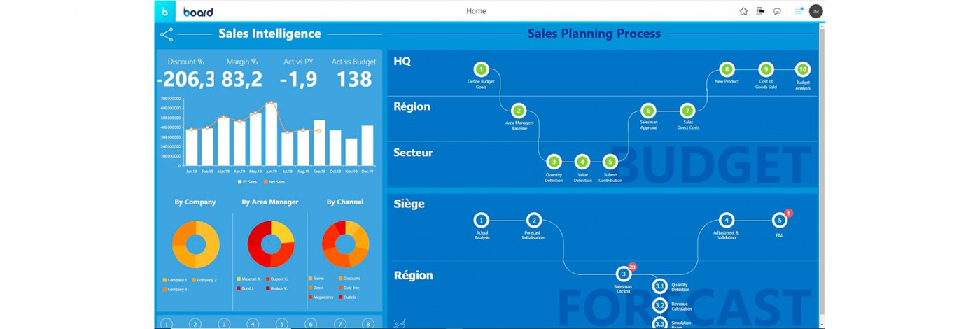Open the chat comments icon
980x329 pixels.
(x=777, y=11)
